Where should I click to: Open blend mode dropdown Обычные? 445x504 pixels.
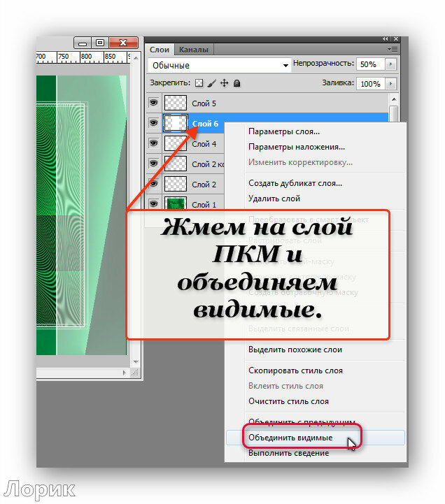(219, 65)
